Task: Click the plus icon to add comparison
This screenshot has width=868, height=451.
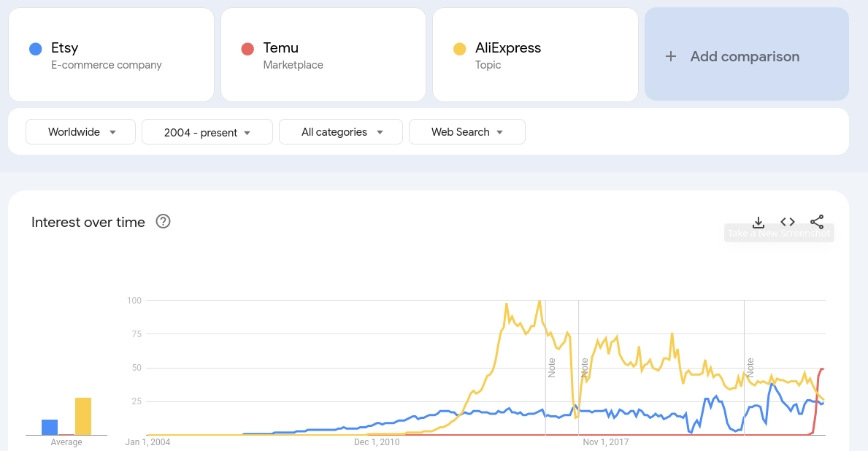Action: click(x=671, y=56)
